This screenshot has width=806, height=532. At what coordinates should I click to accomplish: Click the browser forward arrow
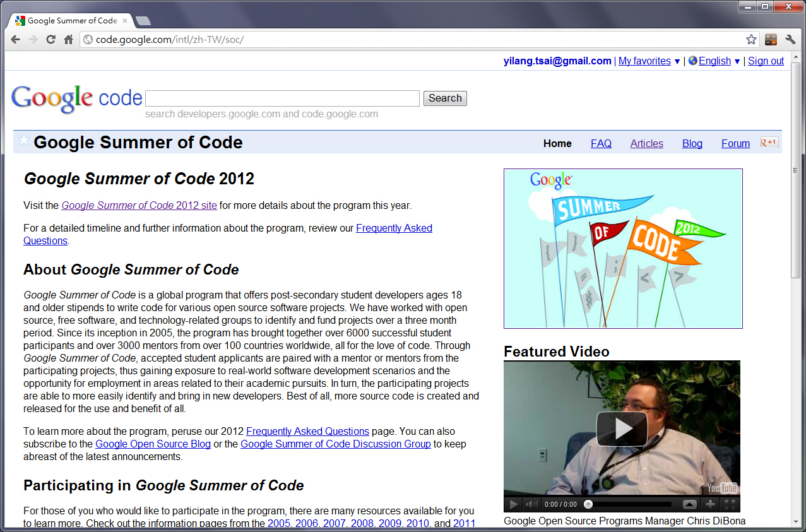coord(33,40)
